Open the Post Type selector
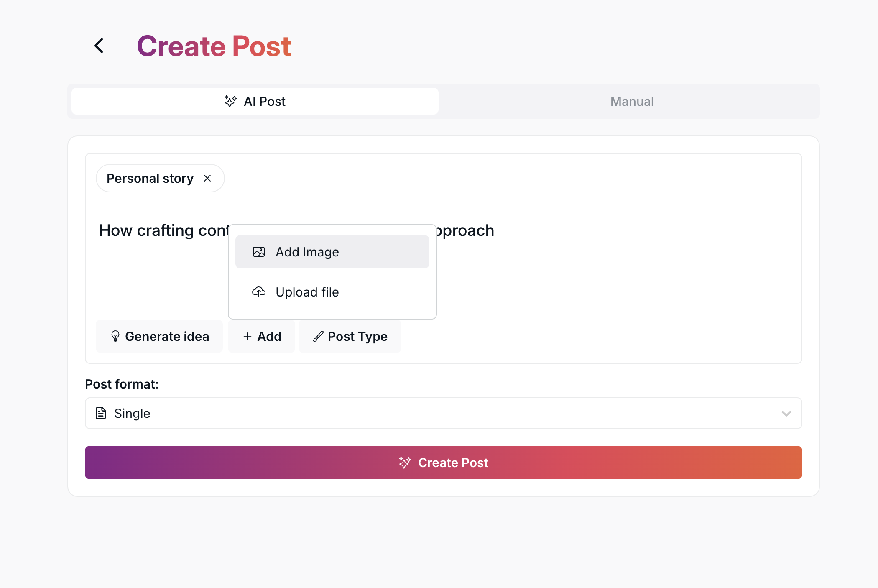878x588 pixels. click(350, 336)
